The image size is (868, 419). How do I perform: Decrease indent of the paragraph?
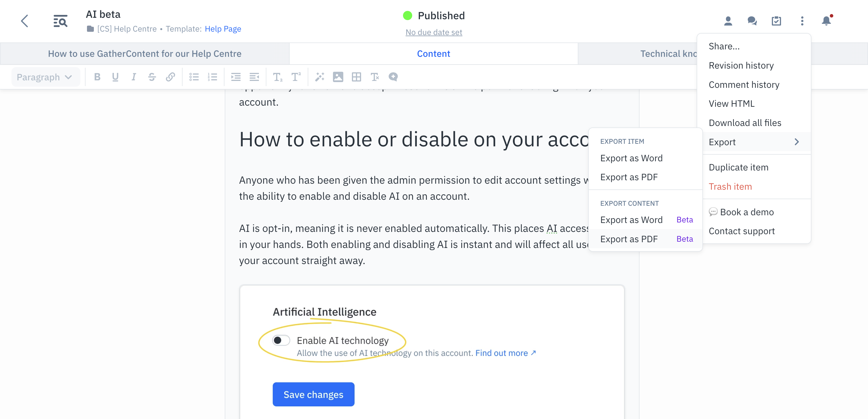coord(254,77)
